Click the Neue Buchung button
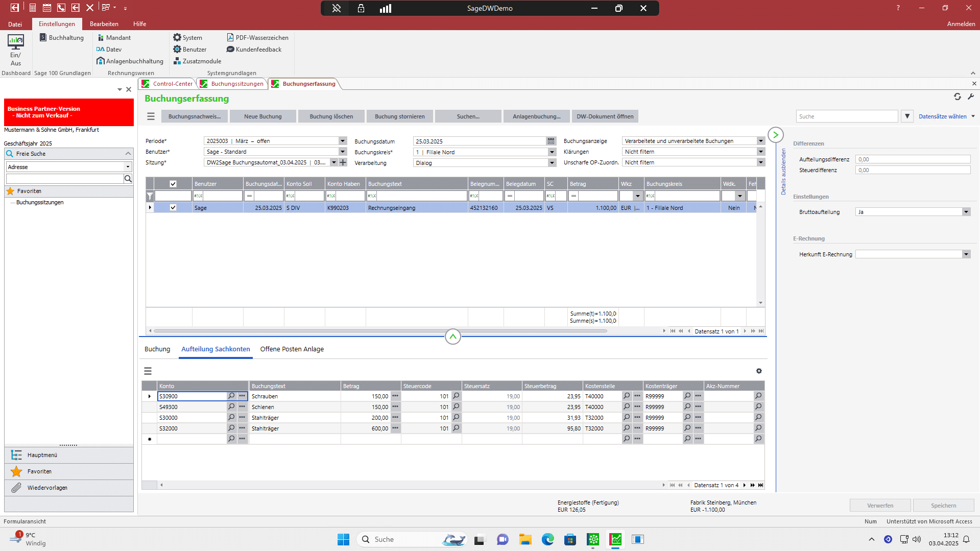The width and height of the screenshot is (980, 551). point(262,116)
